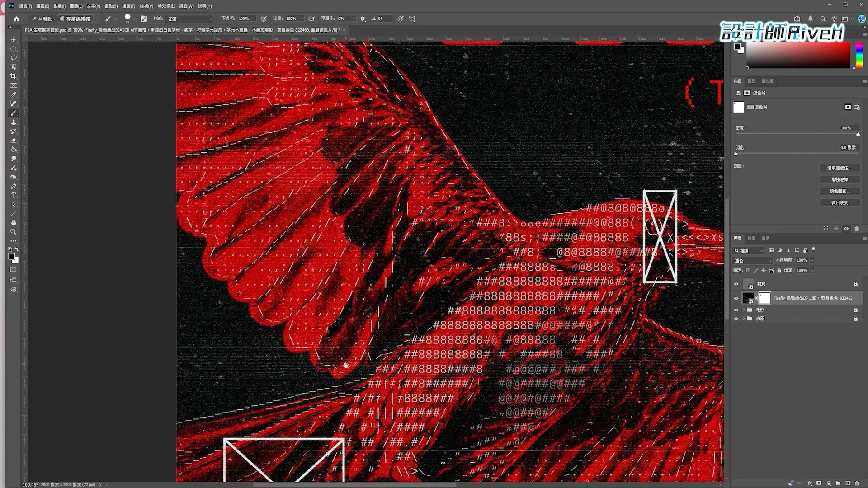The width and height of the screenshot is (868, 488).
Task: Switch to the 路徑 tab
Action: point(751,238)
